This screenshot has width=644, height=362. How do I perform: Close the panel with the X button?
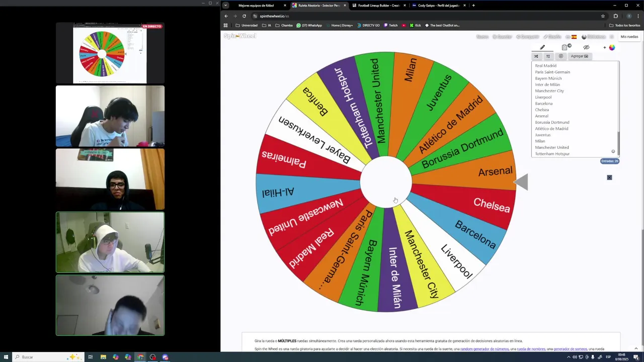[609, 177]
